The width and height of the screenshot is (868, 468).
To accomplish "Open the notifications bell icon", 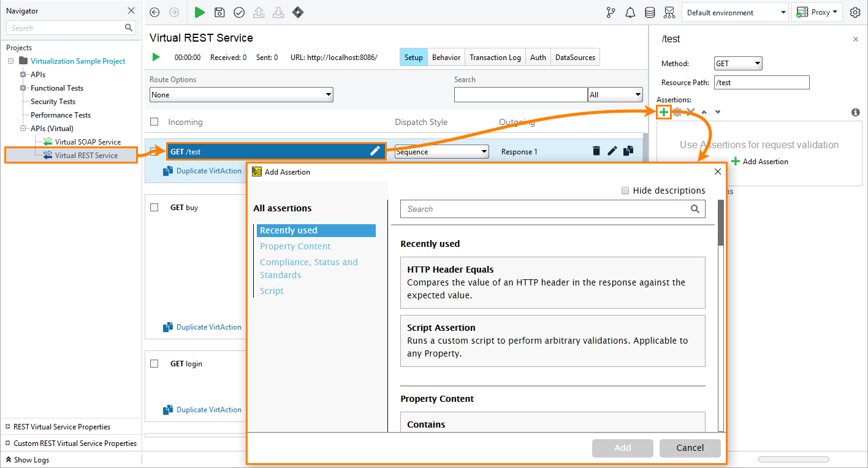I will pyautogui.click(x=630, y=12).
